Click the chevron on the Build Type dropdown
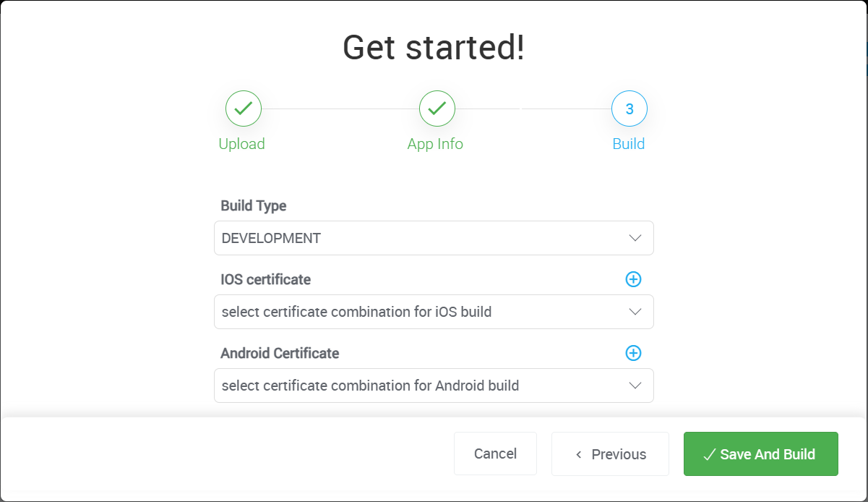 coord(635,237)
